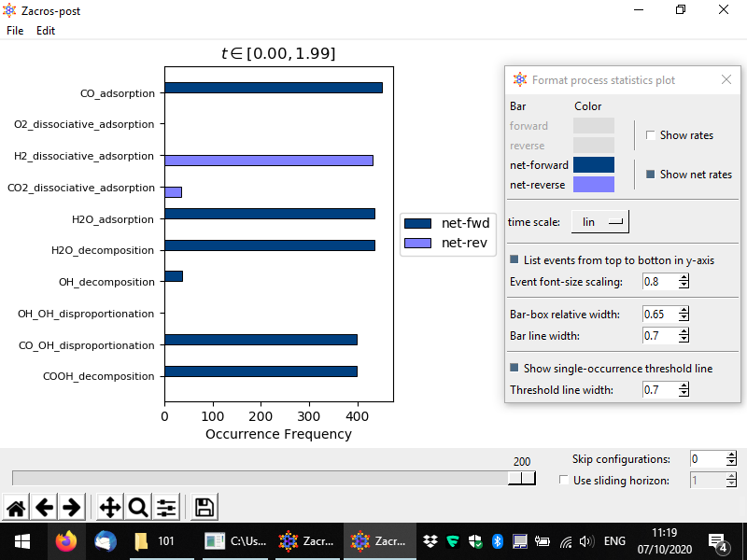This screenshot has height=560, width=747.
Task: Click the Home reset view icon
Action: pyautogui.click(x=16, y=508)
